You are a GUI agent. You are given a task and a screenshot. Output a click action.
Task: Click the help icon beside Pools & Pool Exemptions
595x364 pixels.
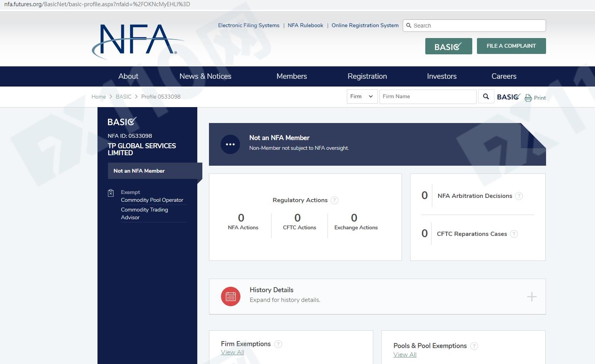[x=474, y=346]
